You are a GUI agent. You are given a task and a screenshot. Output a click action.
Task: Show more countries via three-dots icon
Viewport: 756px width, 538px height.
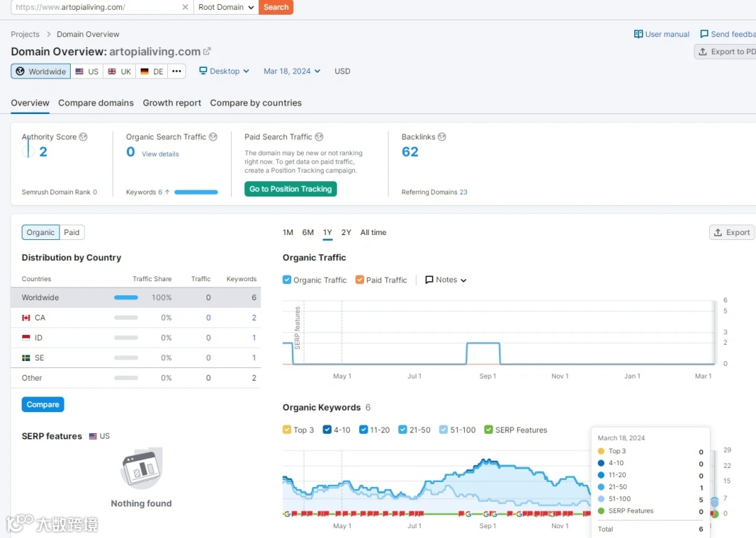click(x=176, y=71)
